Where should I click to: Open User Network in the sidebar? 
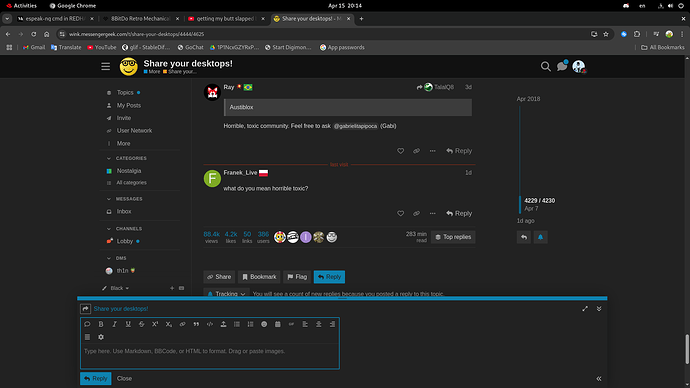[x=134, y=131]
